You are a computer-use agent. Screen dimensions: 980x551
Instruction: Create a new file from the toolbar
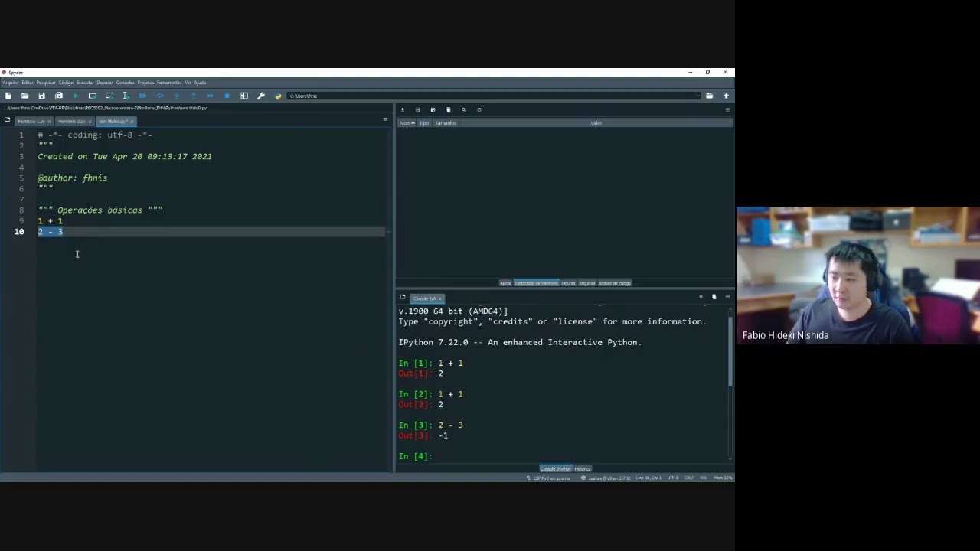coord(8,96)
